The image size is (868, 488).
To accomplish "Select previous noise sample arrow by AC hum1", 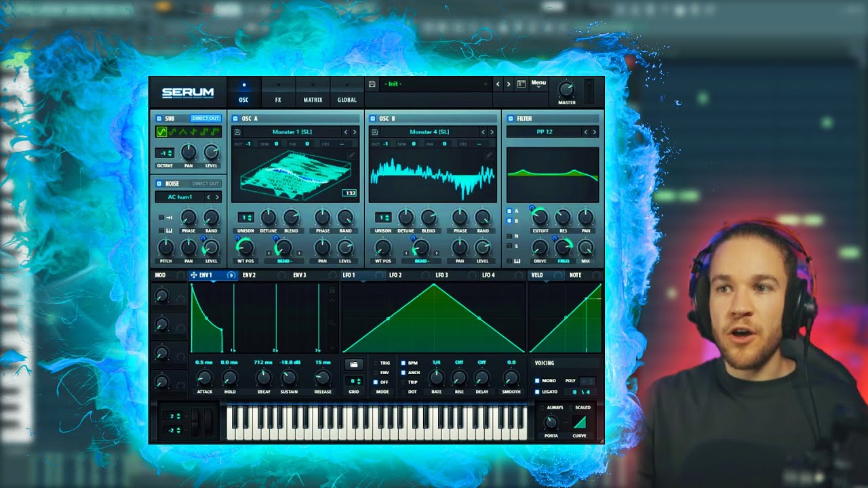I will 209,197.
